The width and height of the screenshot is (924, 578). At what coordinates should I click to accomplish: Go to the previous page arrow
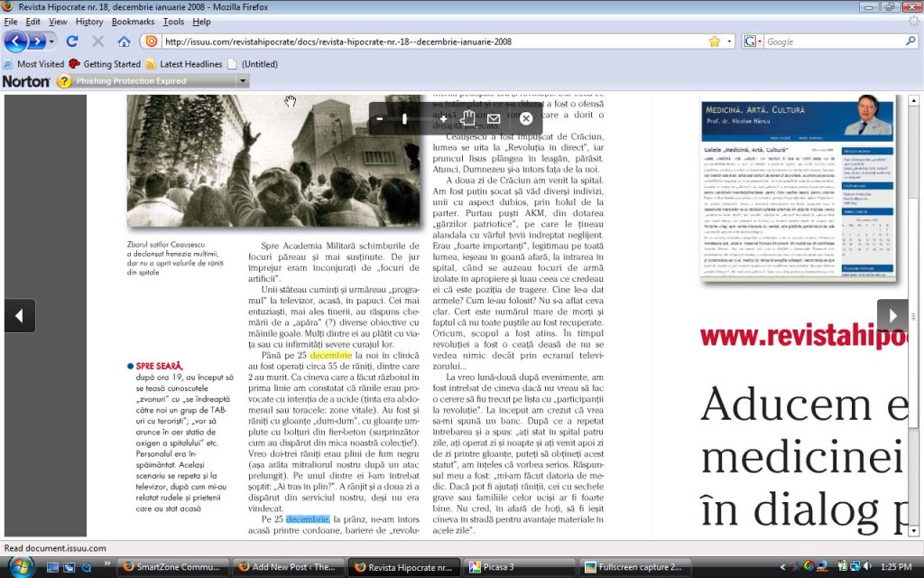click(x=19, y=315)
